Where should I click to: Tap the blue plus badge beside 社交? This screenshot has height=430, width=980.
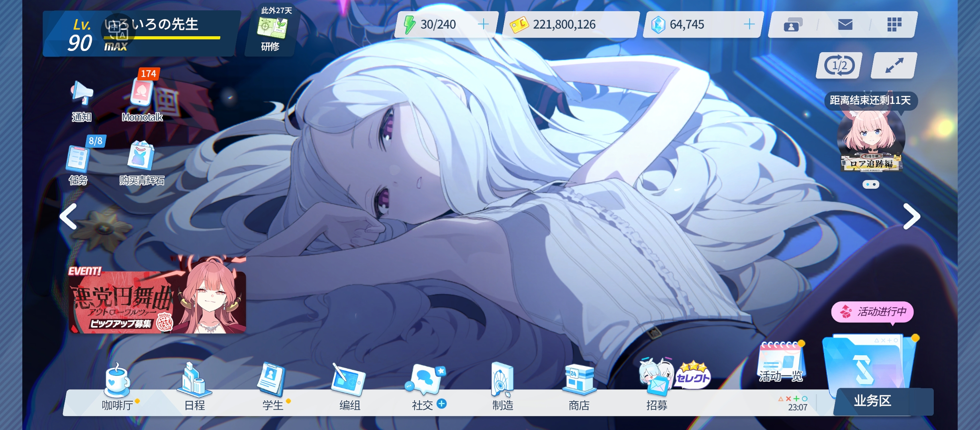[x=441, y=404]
